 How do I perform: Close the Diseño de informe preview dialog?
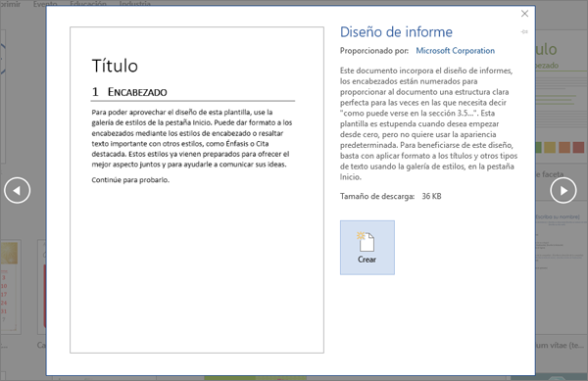[524, 14]
